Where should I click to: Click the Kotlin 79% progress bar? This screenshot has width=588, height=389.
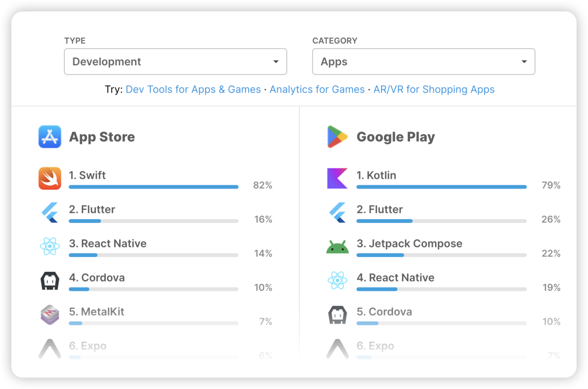[x=441, y=187]
